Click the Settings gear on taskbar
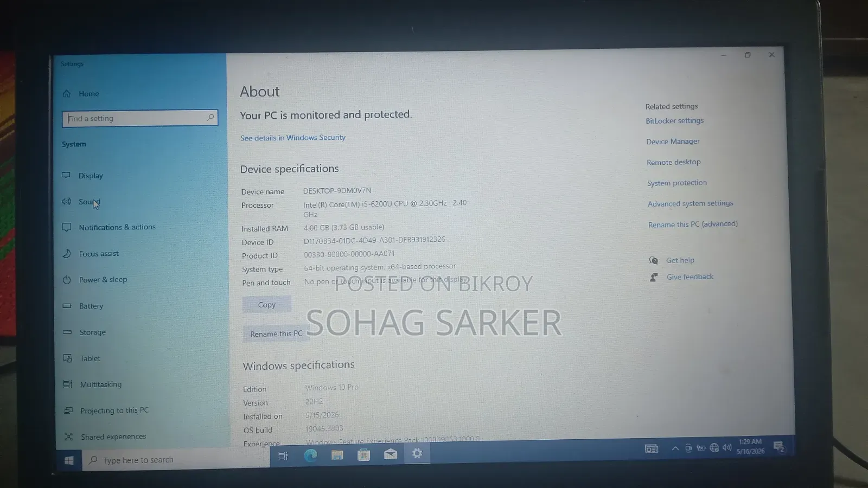 (417, 453)
